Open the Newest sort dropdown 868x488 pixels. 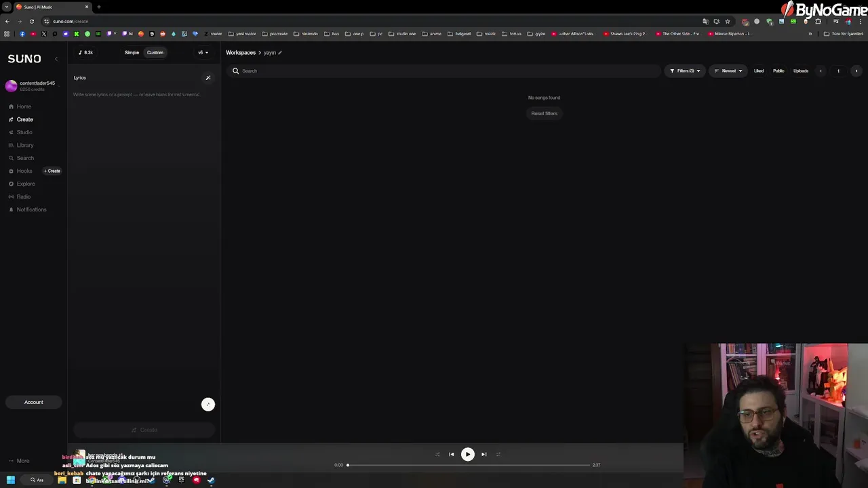point(728,70)
